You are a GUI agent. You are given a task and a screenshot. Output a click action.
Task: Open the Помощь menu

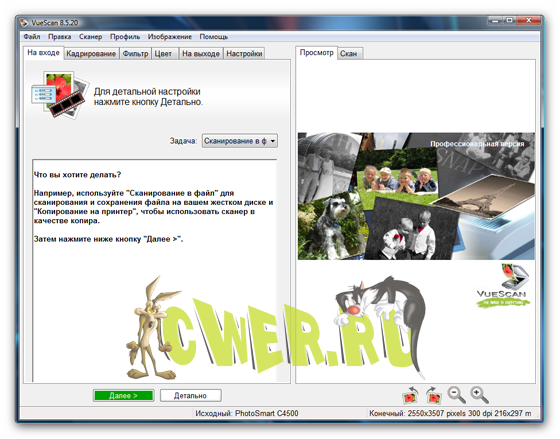214,36
